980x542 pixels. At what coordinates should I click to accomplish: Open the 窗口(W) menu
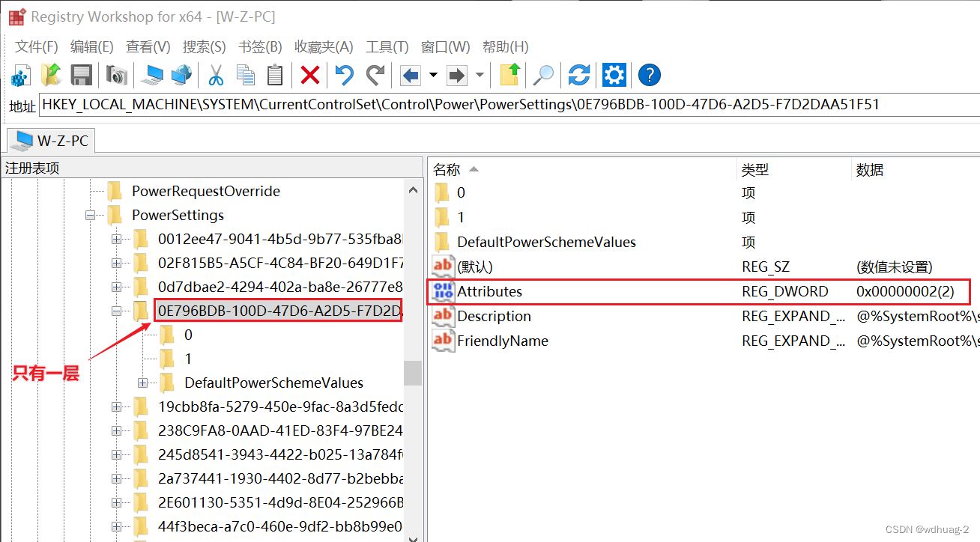click(x=445, y=46)
